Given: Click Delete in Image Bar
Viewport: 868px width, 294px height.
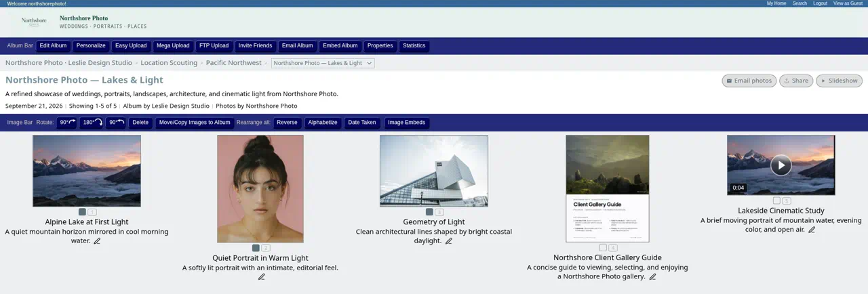Looking at the screenshot, I should tap(140, 123).
